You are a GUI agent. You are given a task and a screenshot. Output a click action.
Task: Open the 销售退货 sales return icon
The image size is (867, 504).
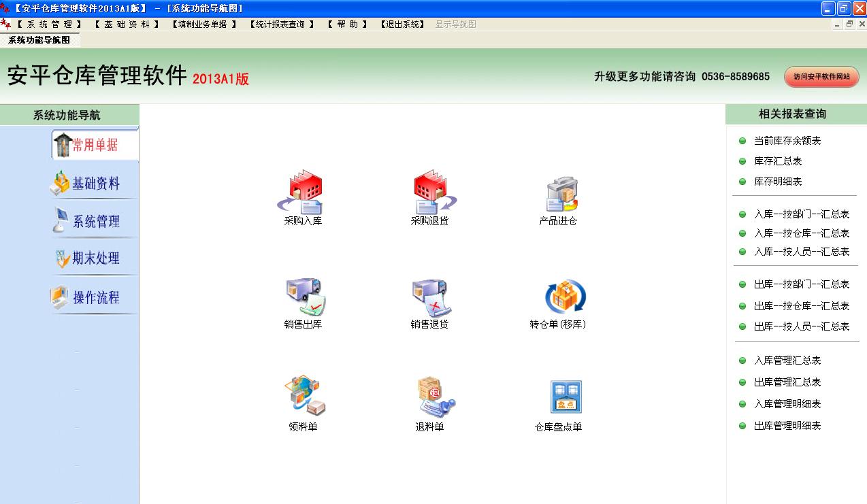coord(431,297)
